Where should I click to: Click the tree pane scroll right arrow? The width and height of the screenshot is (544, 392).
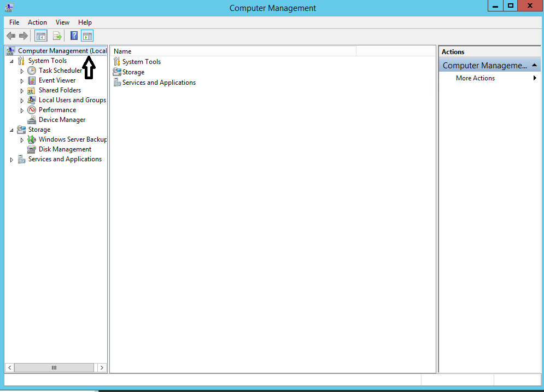tap(102, 367)
